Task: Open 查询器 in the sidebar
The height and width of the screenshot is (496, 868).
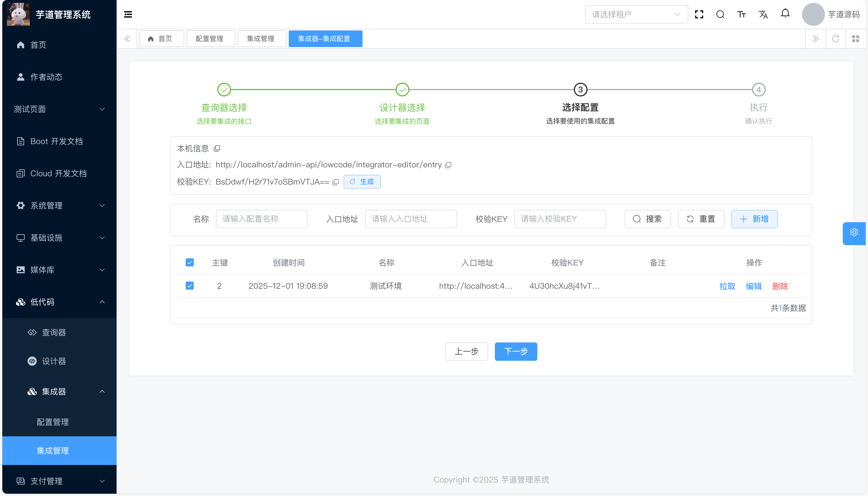Action: (54, 332)
